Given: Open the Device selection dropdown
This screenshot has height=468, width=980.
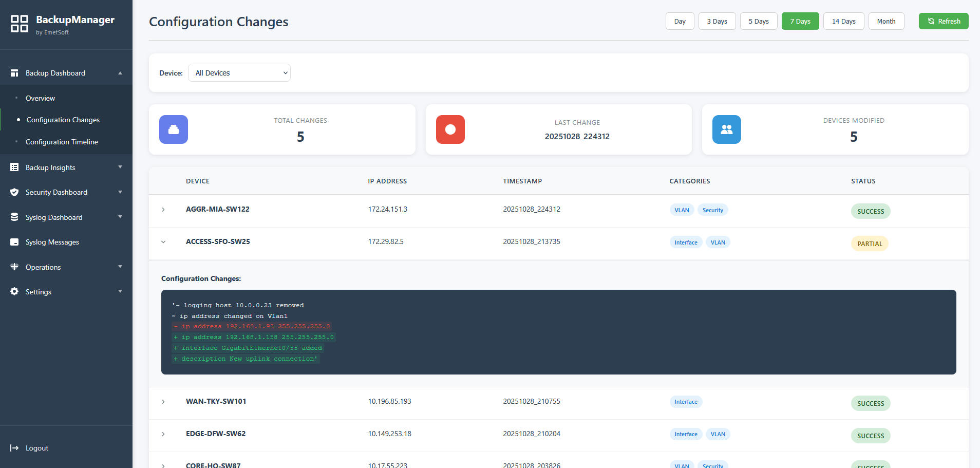Looking at the screenshot, I should click(x=239, y=72).
